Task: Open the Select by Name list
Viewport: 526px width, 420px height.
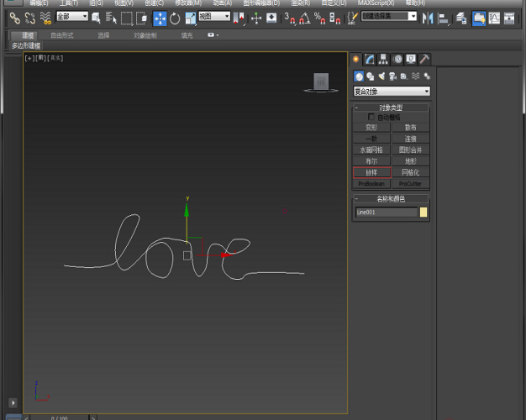Action: coord(111,18)
